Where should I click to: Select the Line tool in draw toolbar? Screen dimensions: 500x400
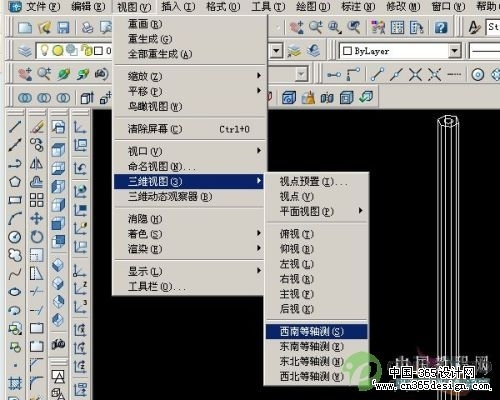[x=15, y=126]
